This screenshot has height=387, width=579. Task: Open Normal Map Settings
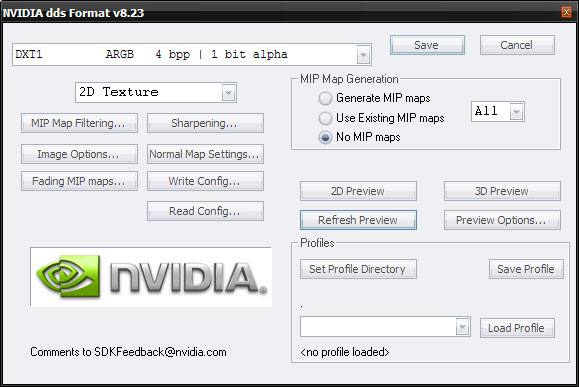click(x=205, y=154)
